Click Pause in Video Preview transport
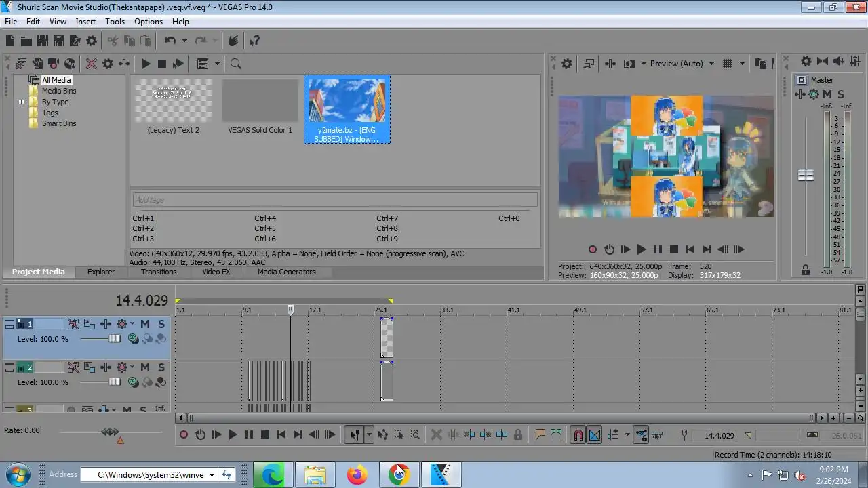 tap(657, 249)
